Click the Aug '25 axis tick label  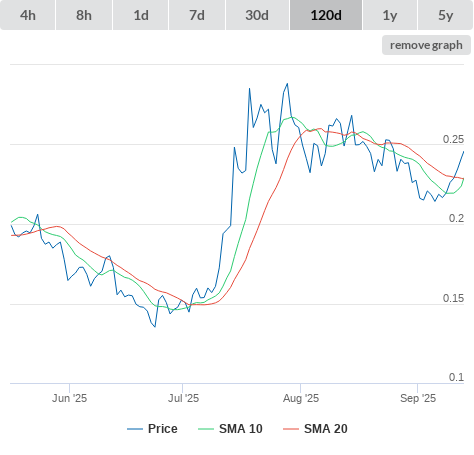point(301,398)
